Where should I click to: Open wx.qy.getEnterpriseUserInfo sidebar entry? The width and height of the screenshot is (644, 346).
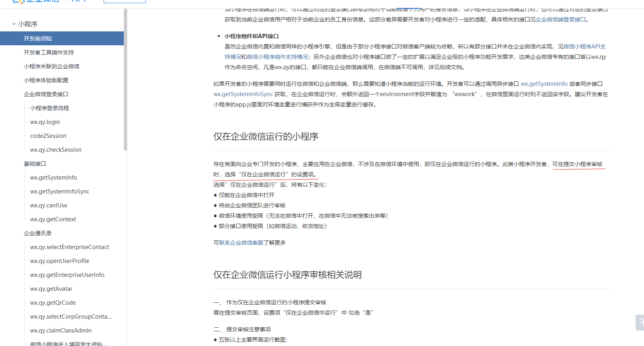67,275
